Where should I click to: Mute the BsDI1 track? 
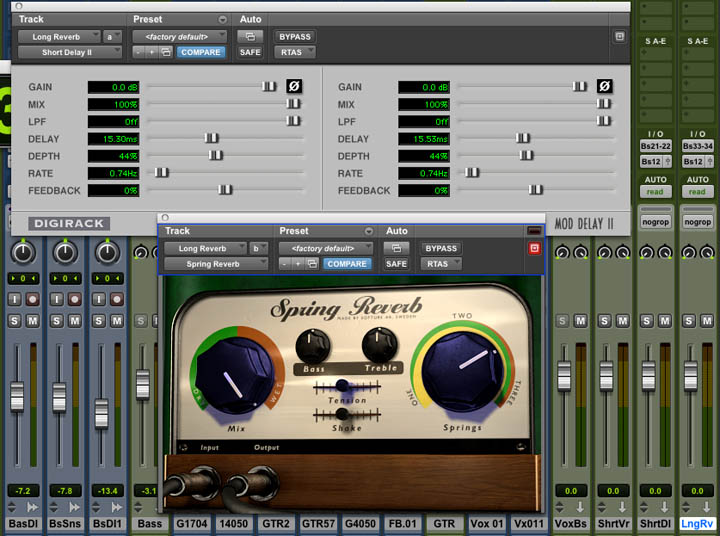117,321
